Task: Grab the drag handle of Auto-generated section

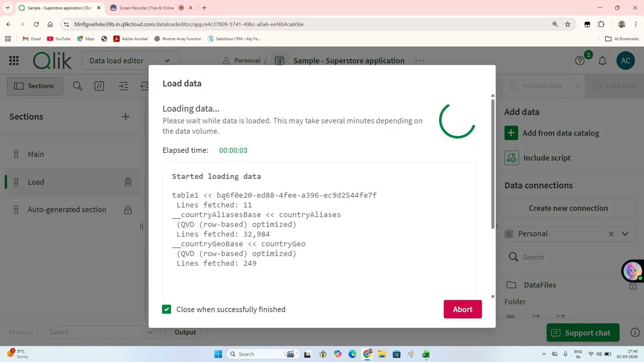Action: pyautogui.click(x=16, y=210)
